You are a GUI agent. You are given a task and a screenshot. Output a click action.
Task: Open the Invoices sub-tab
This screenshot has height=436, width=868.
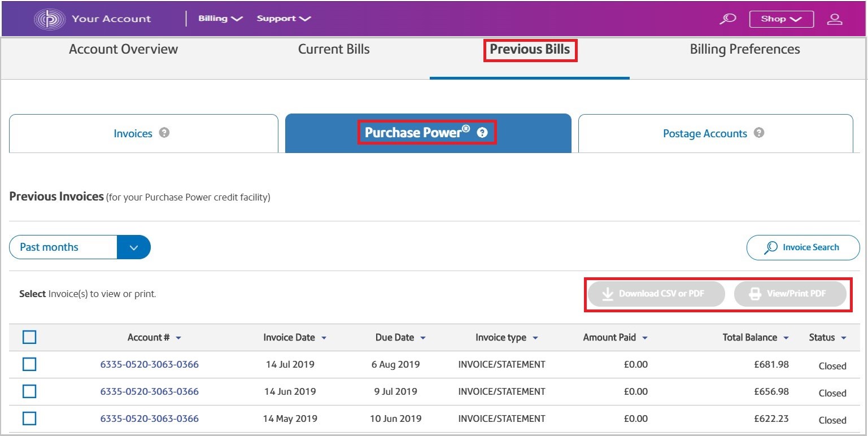(x=143, y=133)
